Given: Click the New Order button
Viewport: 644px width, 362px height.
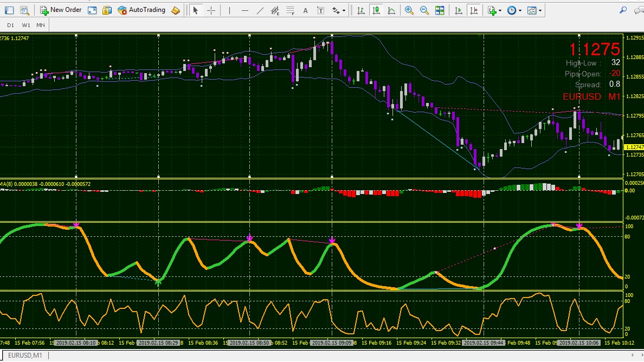Looking at the screenshot, I should tap(61, 10).
